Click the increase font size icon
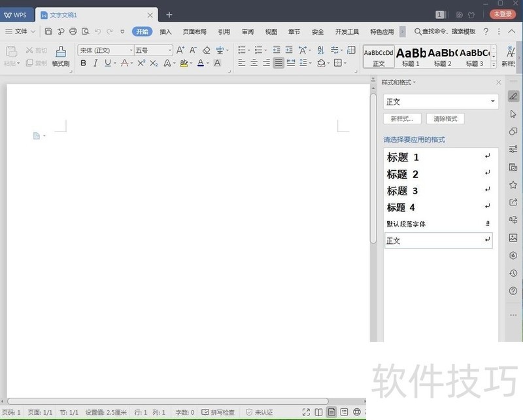This screenshot has width=523, height=420. click(x=180, y=50)
